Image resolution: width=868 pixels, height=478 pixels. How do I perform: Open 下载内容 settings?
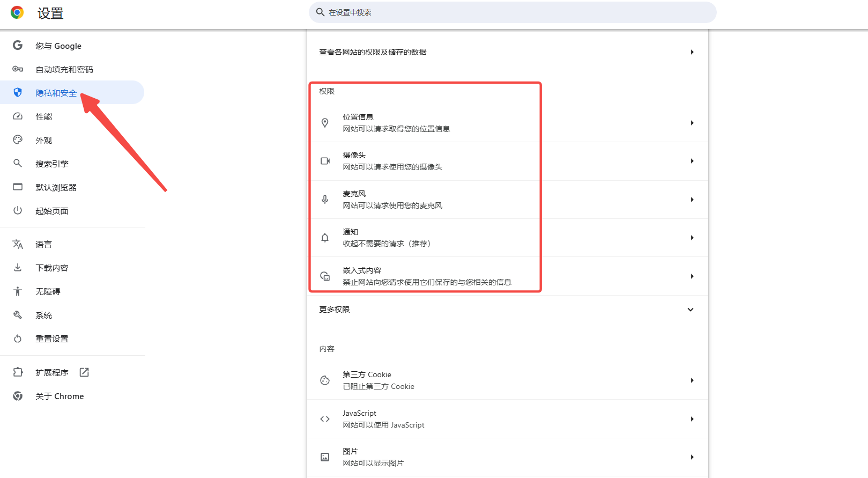coord(52,268)
